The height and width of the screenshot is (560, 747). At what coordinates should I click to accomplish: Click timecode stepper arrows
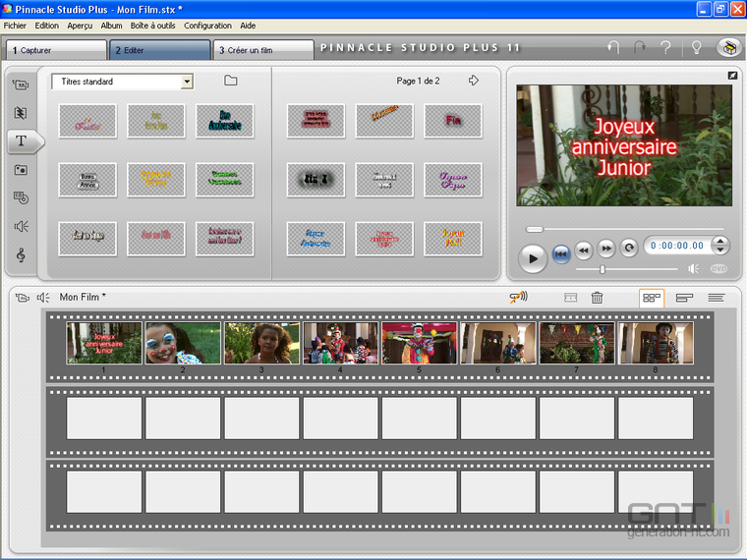point(720,246)
